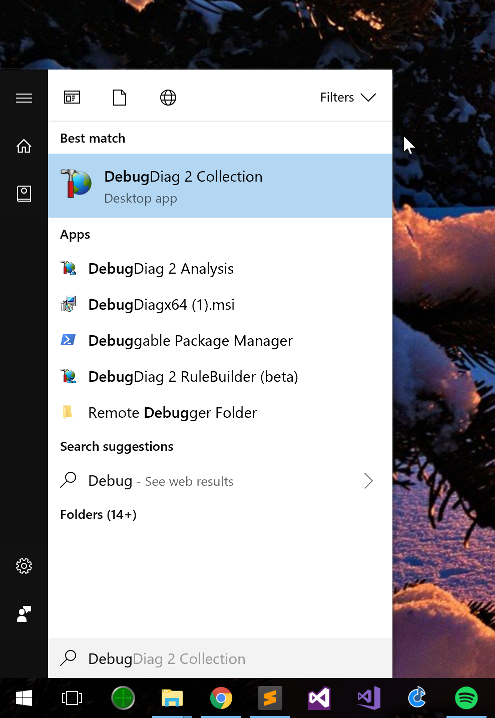Open Google Chrome from taskbar
495x718 pixels.
point(221,699)
